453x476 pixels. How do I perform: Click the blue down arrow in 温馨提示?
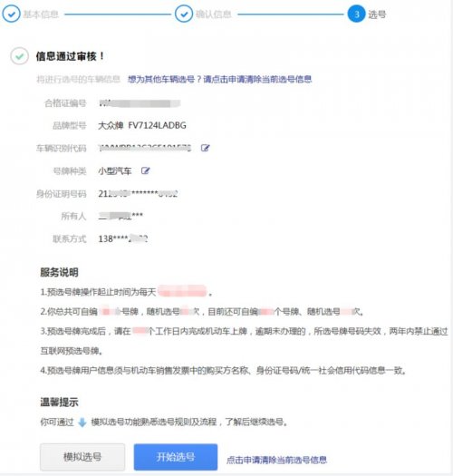click(82, 423)
